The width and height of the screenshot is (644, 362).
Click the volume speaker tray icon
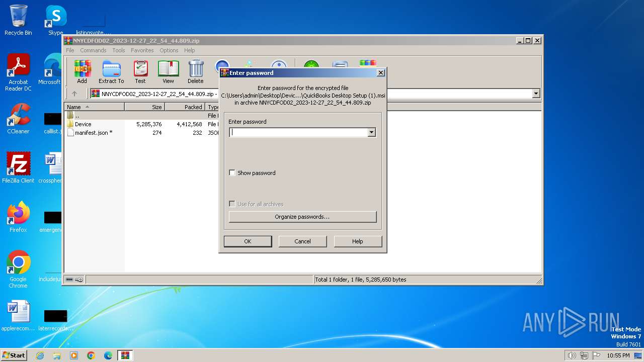[x=572, y=355]
